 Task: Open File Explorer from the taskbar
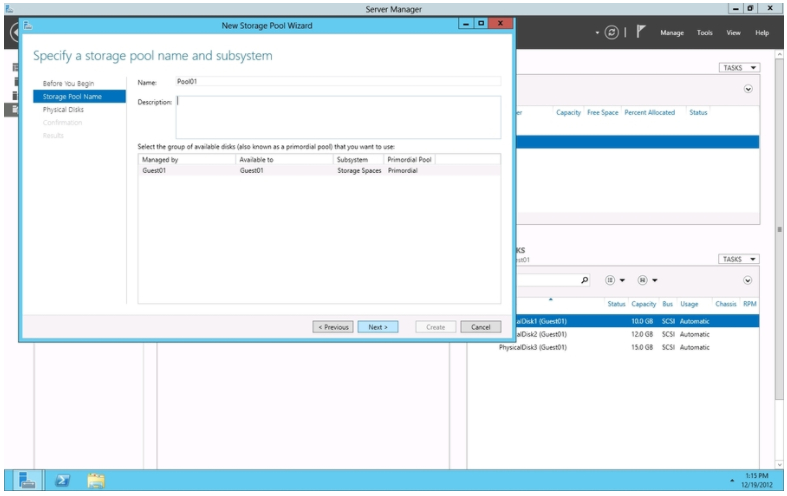96,480
